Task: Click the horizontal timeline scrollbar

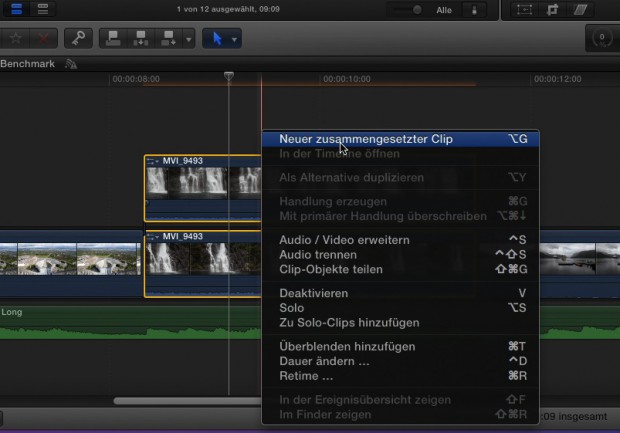Action: pyautogui.click(x=185, y=401)
